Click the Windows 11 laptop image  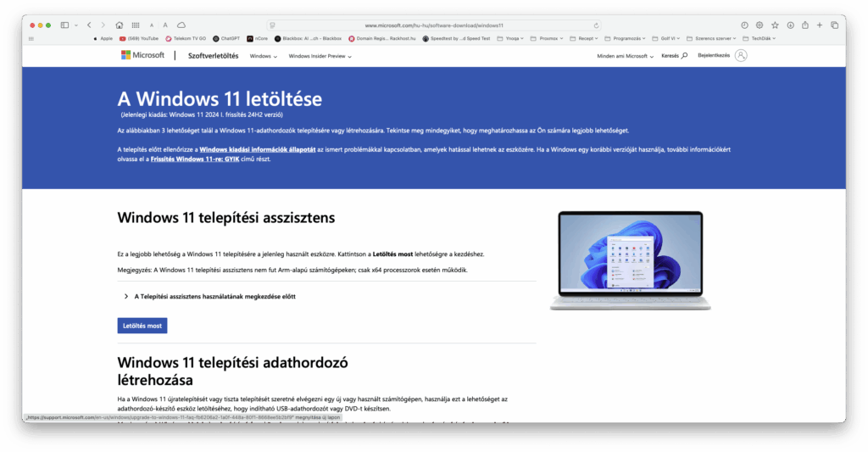[x=631, y=260]
